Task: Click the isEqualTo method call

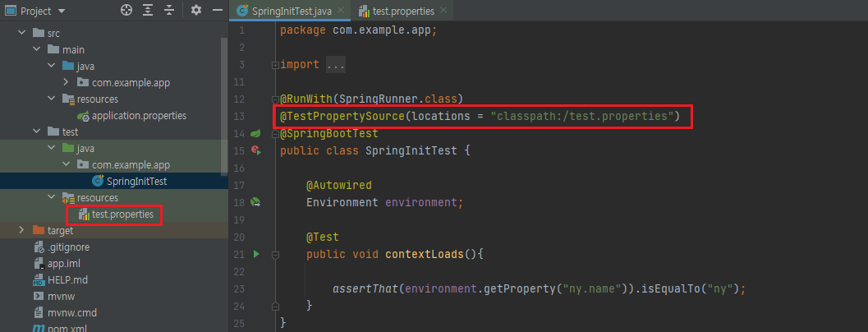Action: click(670, 288)
